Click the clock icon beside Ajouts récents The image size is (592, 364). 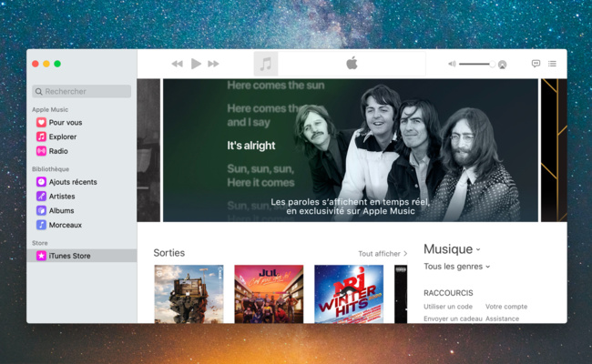point(41,182)
